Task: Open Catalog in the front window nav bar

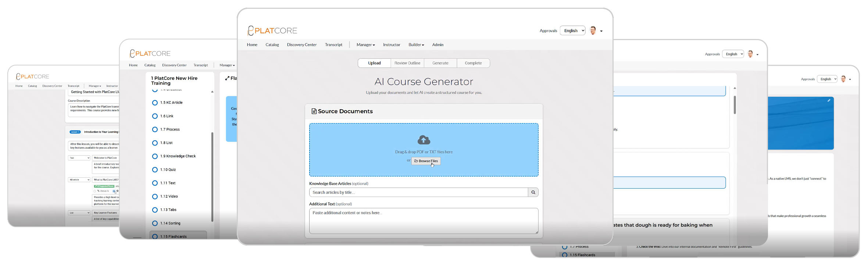Action: [272, 45]
